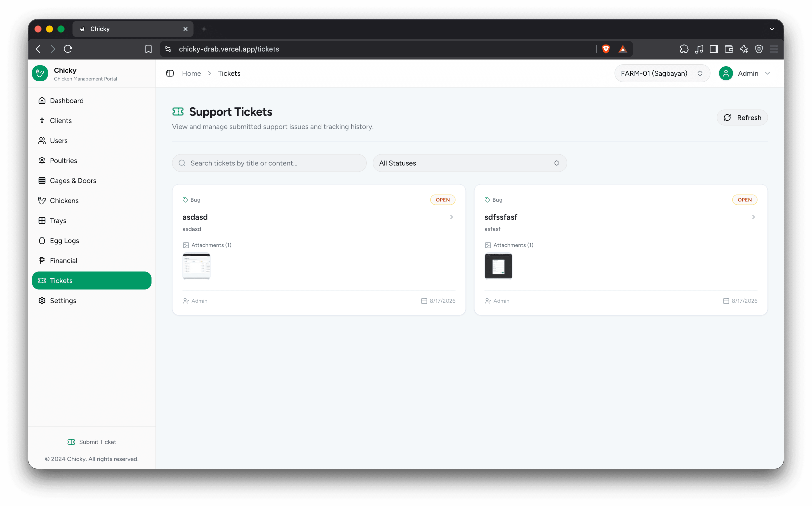Open the Leo AI sparkle icon

point(744,49)
